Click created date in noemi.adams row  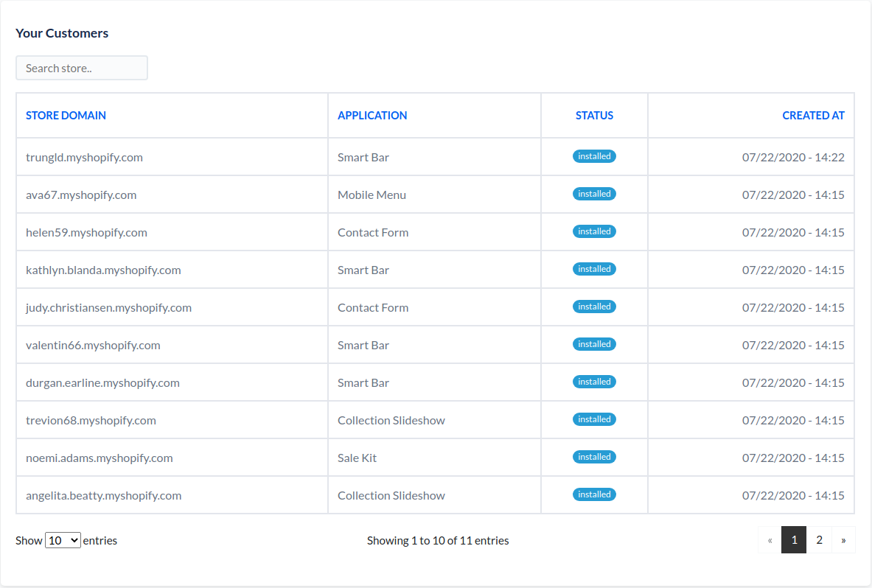793,458
